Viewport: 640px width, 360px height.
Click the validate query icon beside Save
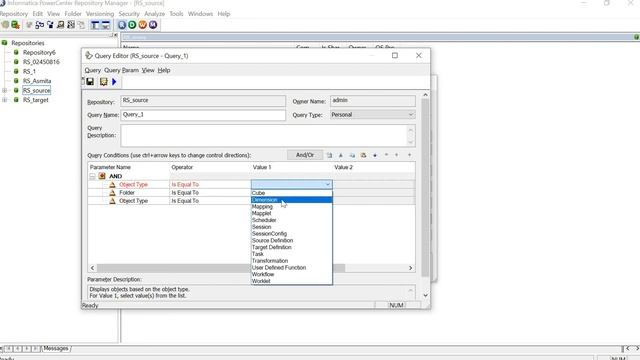(x=103, y=82)
